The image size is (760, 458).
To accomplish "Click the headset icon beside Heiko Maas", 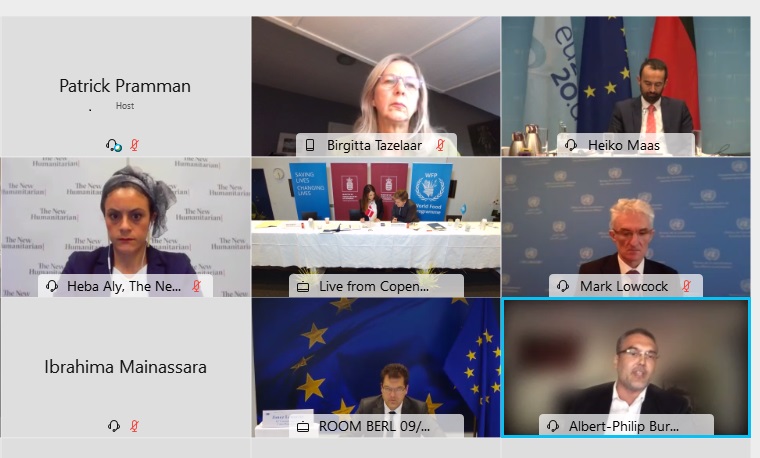I will tap(571, 145).
